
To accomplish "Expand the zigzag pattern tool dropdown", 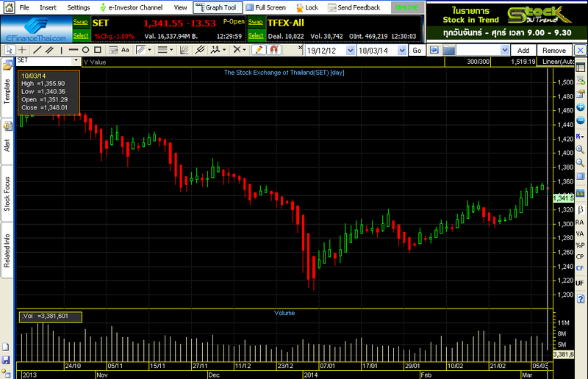I will [x=225, y=50].
